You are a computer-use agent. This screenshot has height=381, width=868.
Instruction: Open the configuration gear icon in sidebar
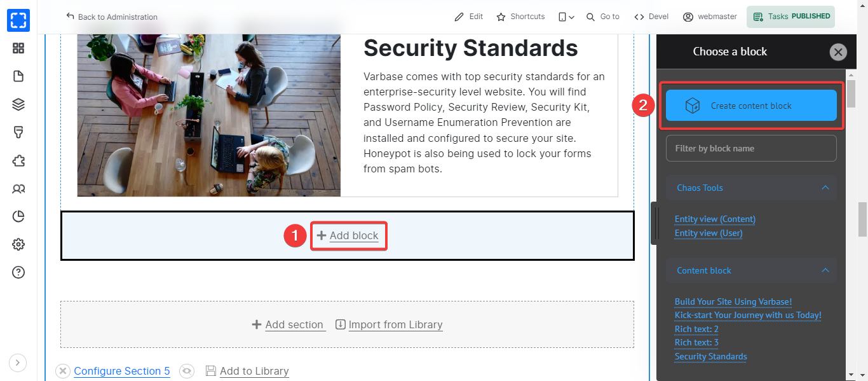pyautogui.click(x=18, y=244)
